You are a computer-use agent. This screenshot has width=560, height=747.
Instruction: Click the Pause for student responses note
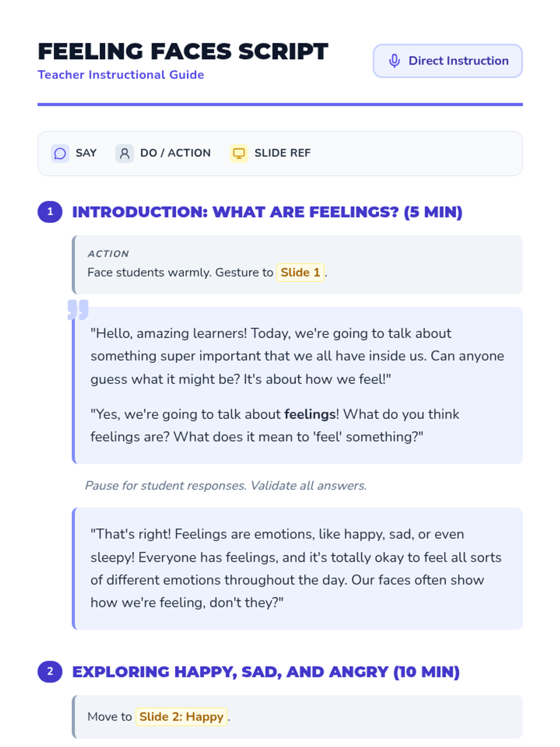225,486
